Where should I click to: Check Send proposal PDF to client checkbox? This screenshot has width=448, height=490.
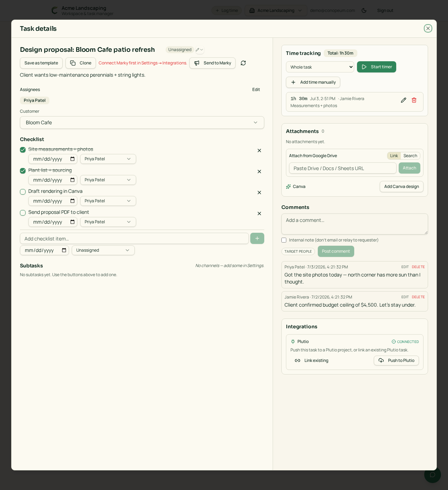pos(23,213)
